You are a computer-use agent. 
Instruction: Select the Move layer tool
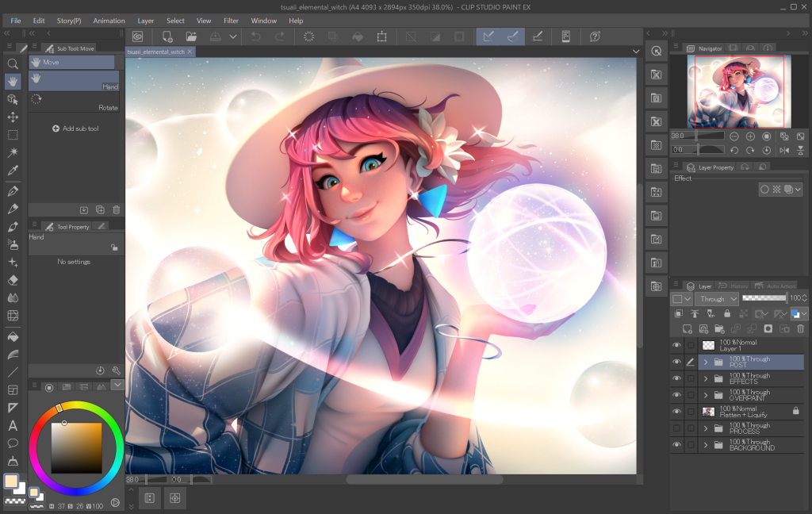(13, 117)
